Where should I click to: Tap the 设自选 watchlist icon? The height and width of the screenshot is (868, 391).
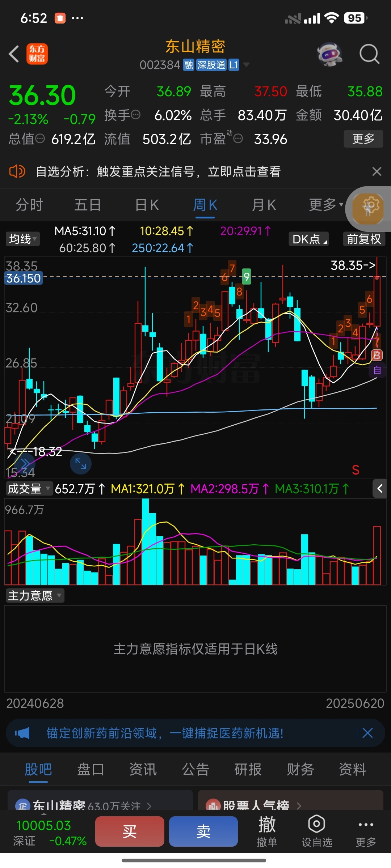click(x=317, y=831)
